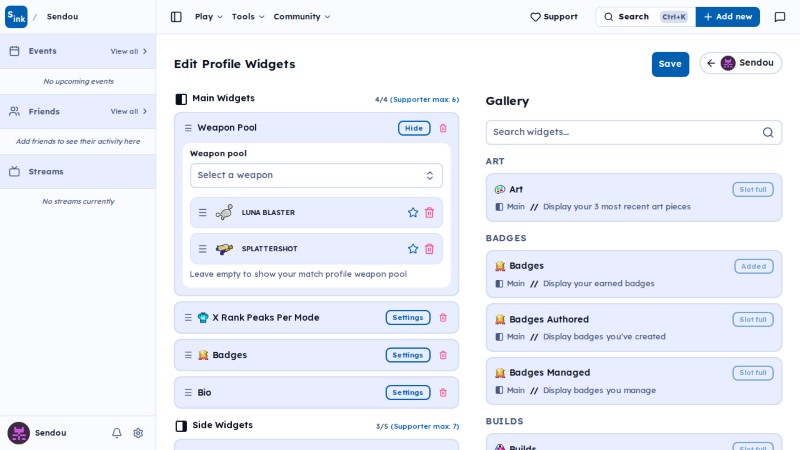
Task: Delete the Badges widget
Action: pos(443,355)
